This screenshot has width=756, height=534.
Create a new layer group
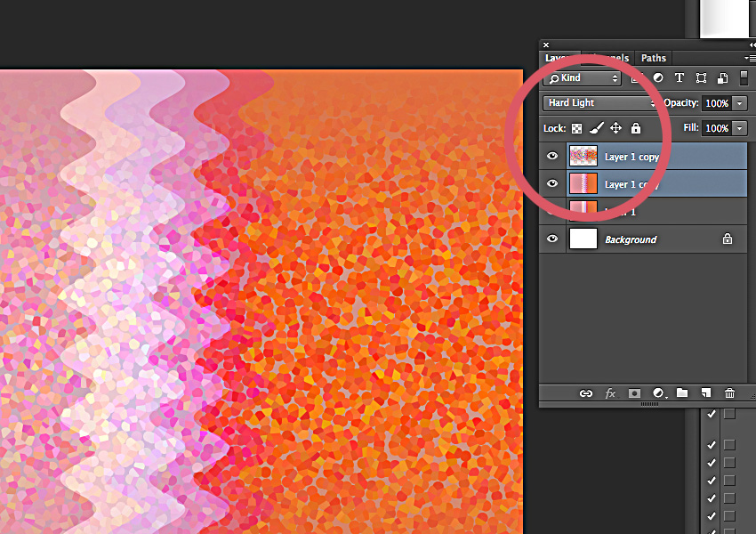(x=681, y=392)
